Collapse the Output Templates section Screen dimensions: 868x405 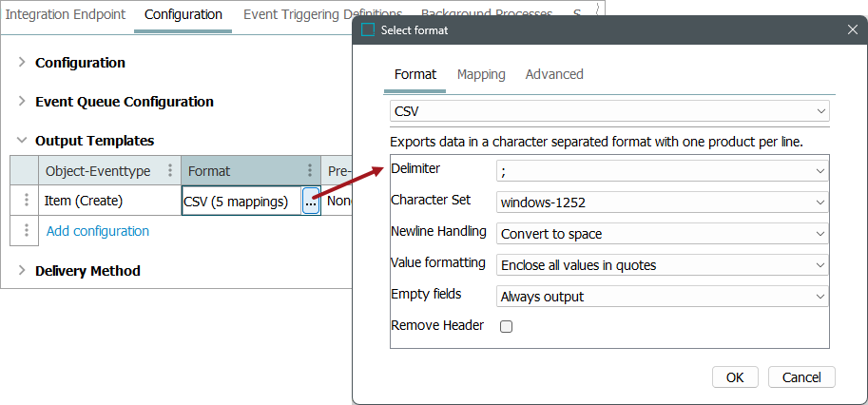click(22, 141)
